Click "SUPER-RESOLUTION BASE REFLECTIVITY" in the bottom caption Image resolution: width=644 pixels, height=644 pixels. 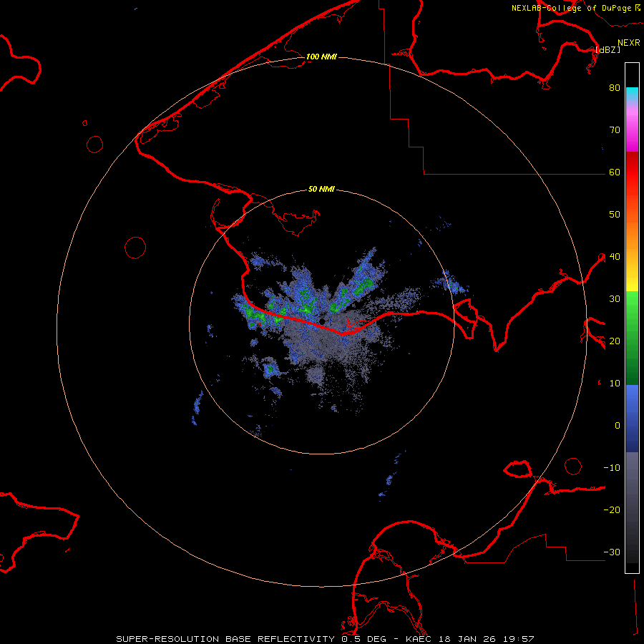[225, 639]
